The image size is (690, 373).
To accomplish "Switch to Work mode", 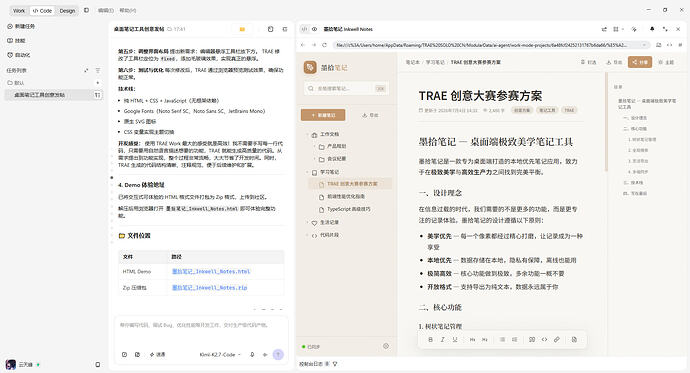I will 19,11.
